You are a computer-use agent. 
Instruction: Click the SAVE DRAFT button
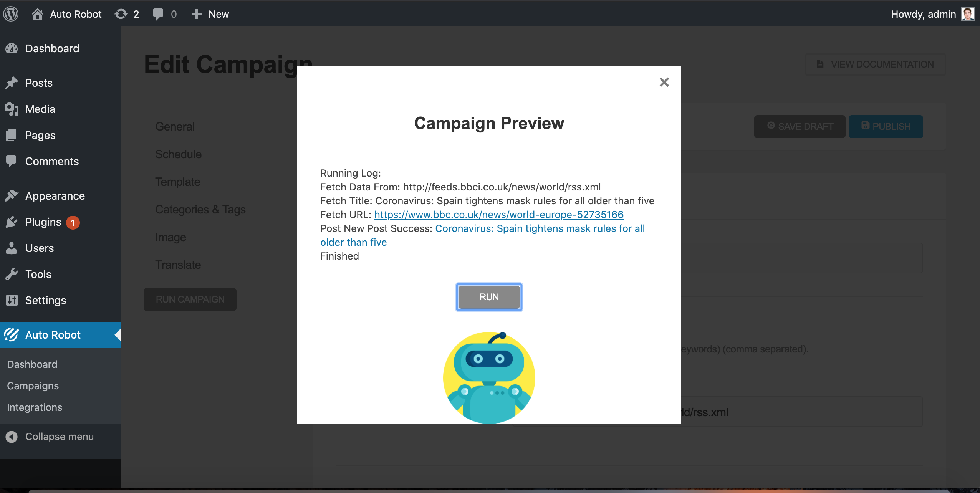coord(800,126)
